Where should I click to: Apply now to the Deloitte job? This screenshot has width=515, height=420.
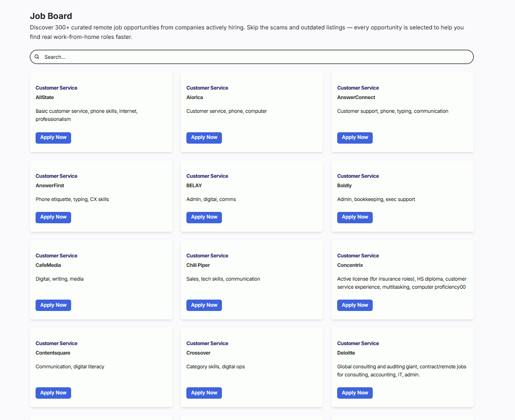(x=355, y=393)
